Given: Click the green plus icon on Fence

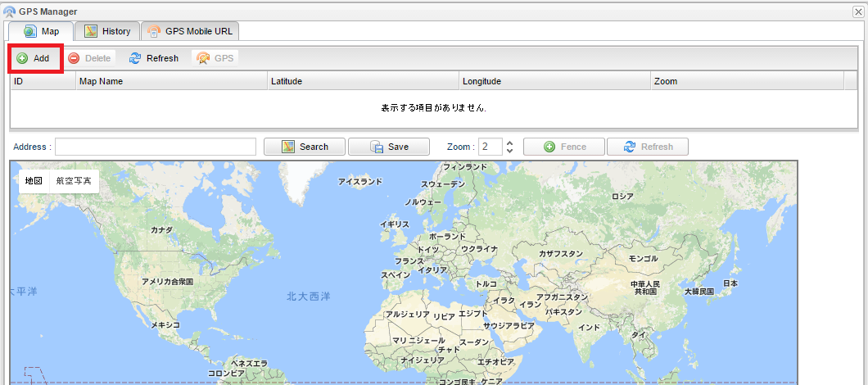Looking at the screenshot, I should coord(549,147).
